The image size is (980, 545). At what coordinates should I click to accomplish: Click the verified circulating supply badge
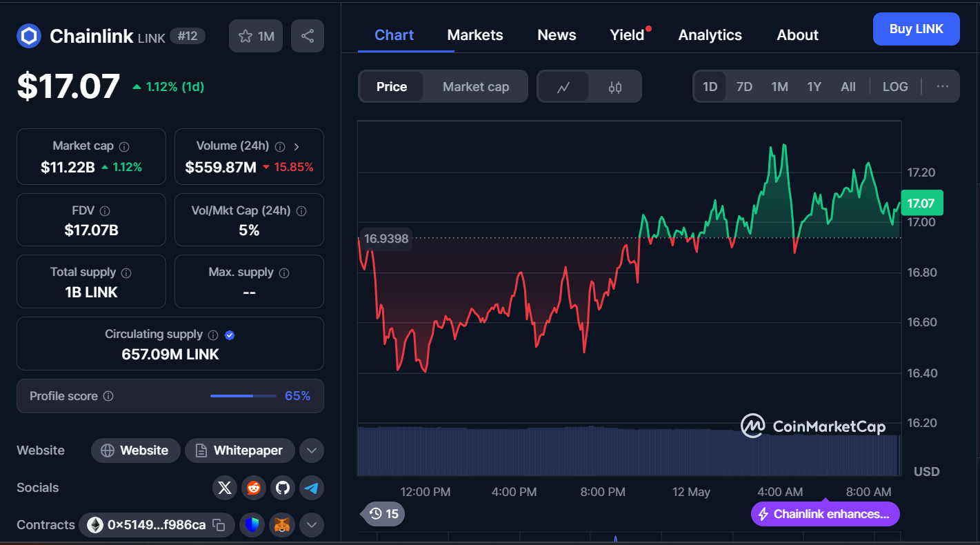(x=230, y=335)
